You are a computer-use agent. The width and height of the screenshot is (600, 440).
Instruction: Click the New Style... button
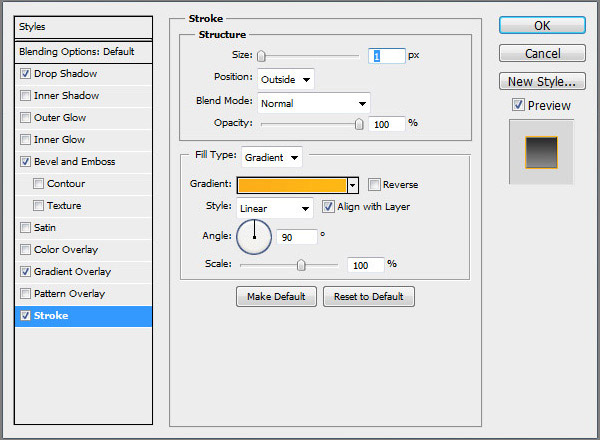(x=541, y=81)
